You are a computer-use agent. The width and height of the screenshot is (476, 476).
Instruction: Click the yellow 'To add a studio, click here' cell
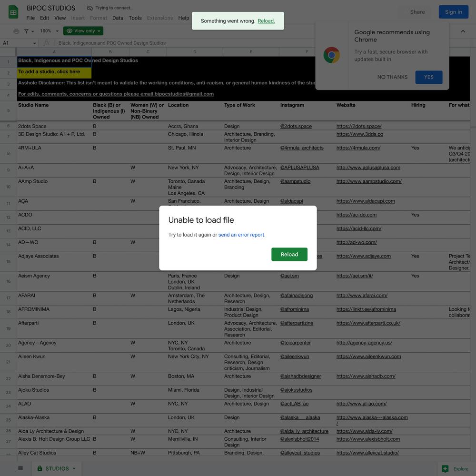coord(54,73)
